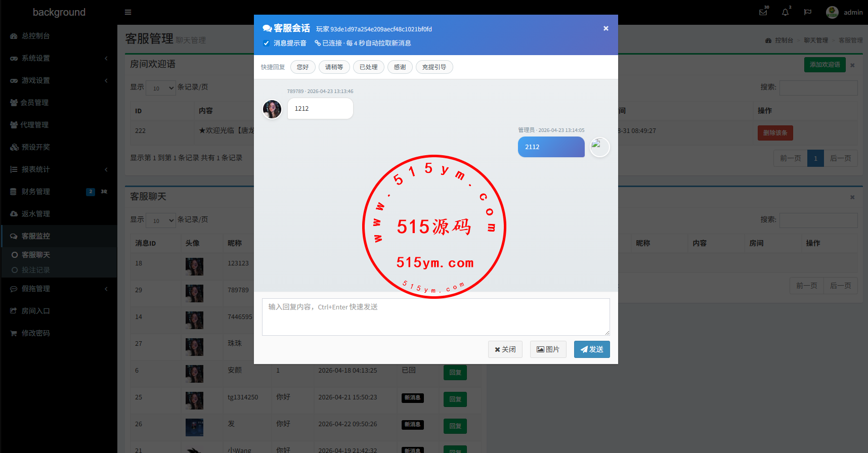The width and height of the screenshot is (868, 453).
Task: Click the hamburger menu toggle icon
Action: click(x=128, y=12)
